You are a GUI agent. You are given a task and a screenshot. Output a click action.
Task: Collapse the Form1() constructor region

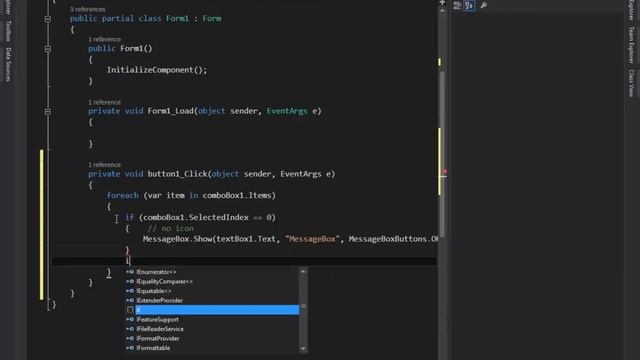point(48,49)
